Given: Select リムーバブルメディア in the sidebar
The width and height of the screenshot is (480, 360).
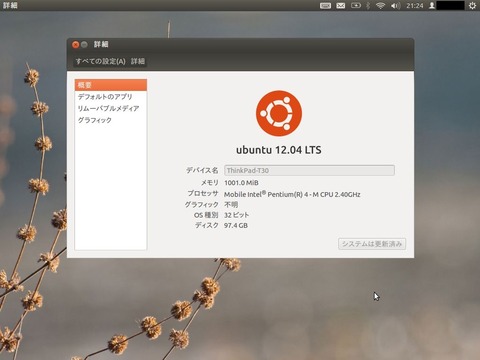Looking at the screenshot, I should coord(111,108).
